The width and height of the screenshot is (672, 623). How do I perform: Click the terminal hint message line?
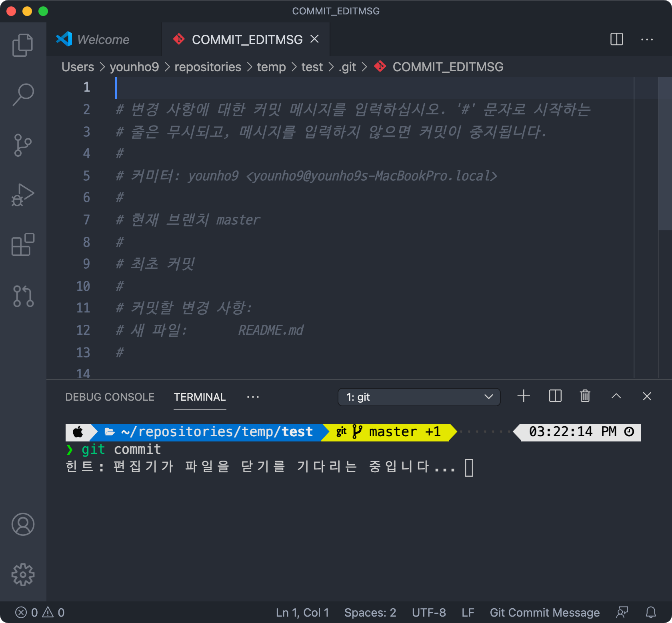(260, 467)
